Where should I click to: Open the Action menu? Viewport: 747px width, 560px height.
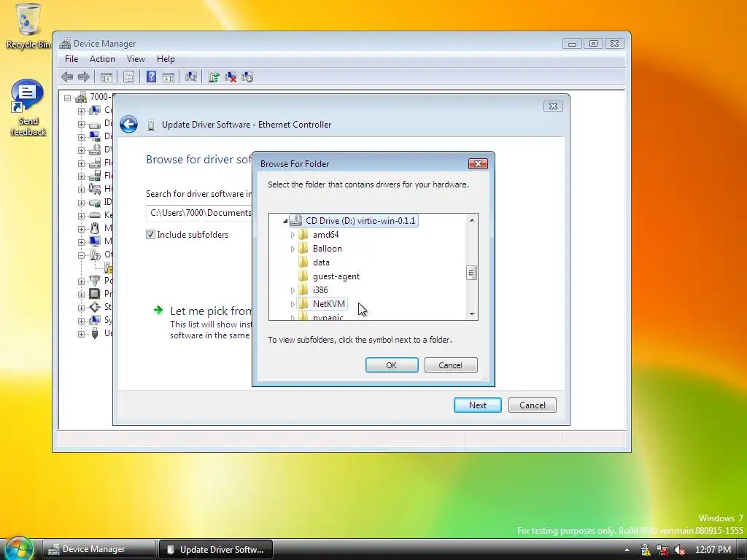pyautogui.click(x=102, y=59)
